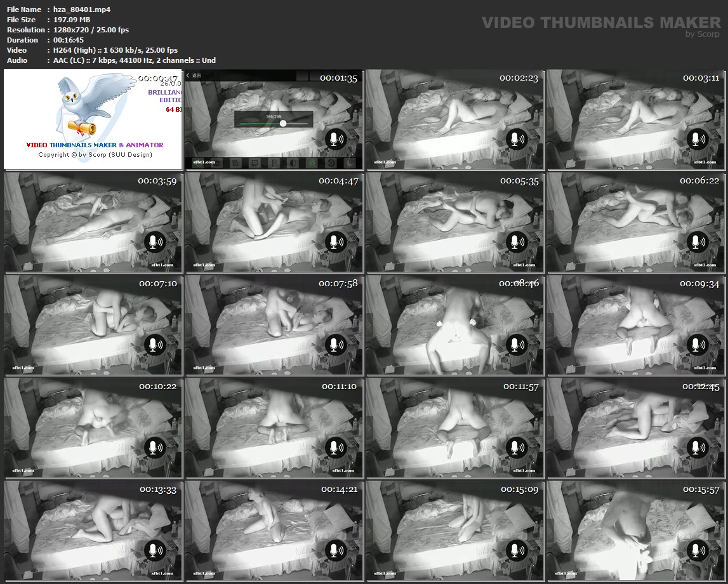Click the 00:05:35 timestamp label
This screenshot has width=728, height=584.
click(519, 181)
